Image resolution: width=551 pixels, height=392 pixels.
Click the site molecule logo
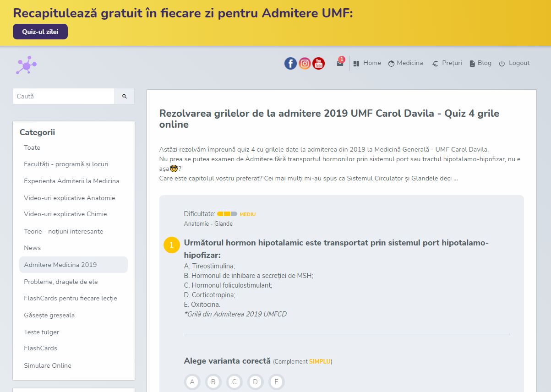(26, 65)
